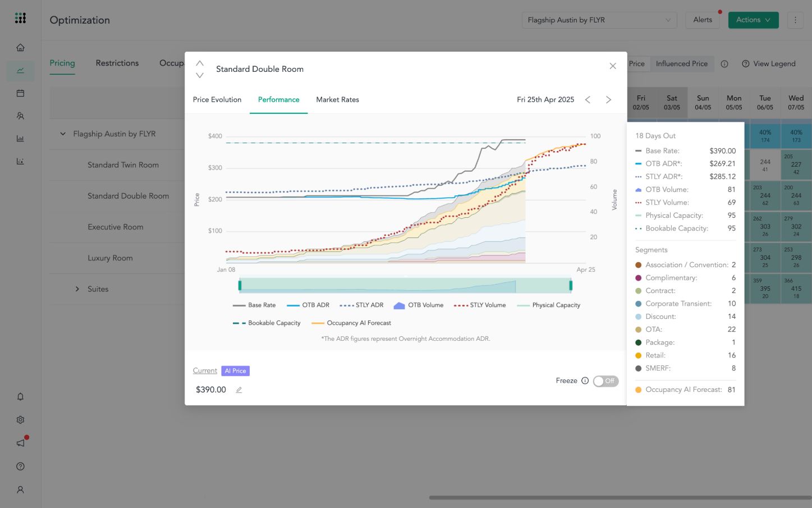The image size is (812, 508).
Task: Click the pencil icon to edit current price
Action: (x=239, y=390)
